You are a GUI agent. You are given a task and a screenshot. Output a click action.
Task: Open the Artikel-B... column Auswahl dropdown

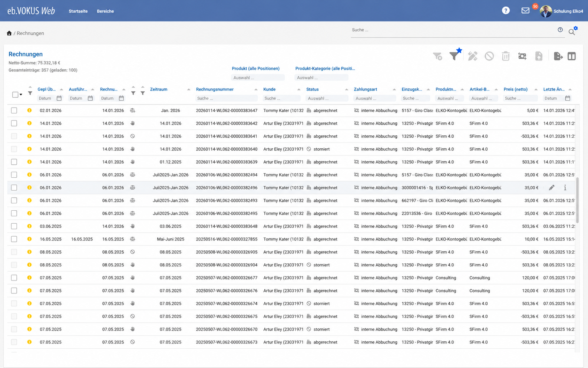pos(484,98)
